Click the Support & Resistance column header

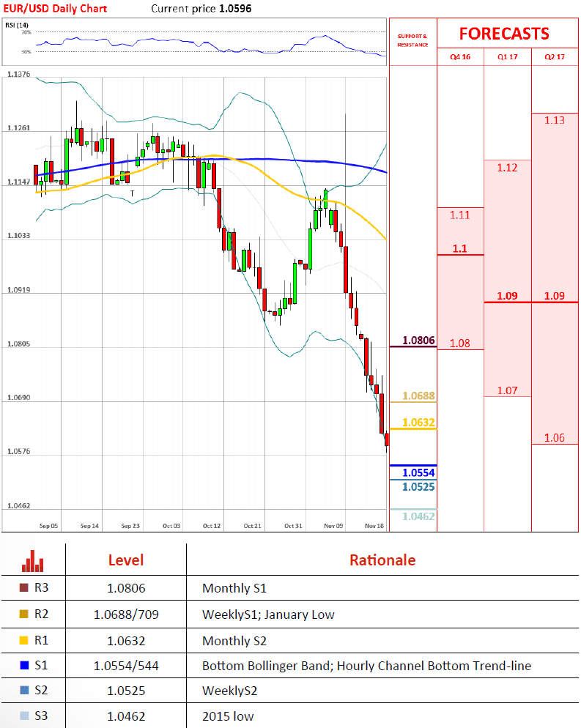(x=412, y=40)
